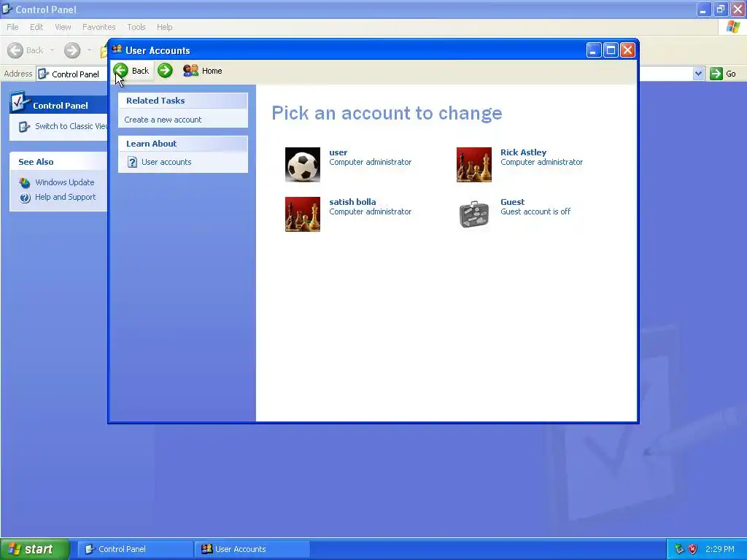Click the Go button in address bar
This screenshot has width=747, height=560.
(723, 74)
